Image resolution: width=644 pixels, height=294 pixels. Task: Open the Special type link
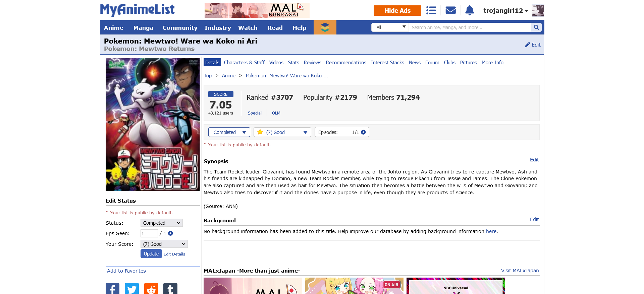click(x=255, y=113)
